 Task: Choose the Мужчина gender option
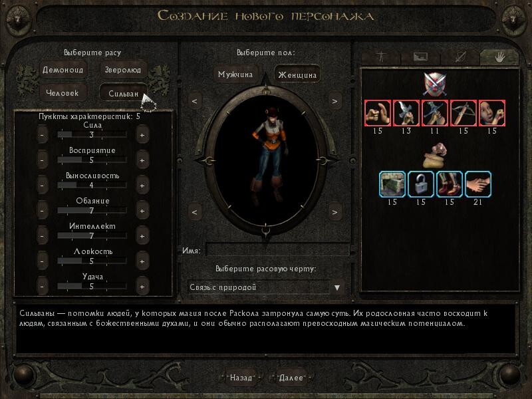pyautogui.click(x=235, y=74)
